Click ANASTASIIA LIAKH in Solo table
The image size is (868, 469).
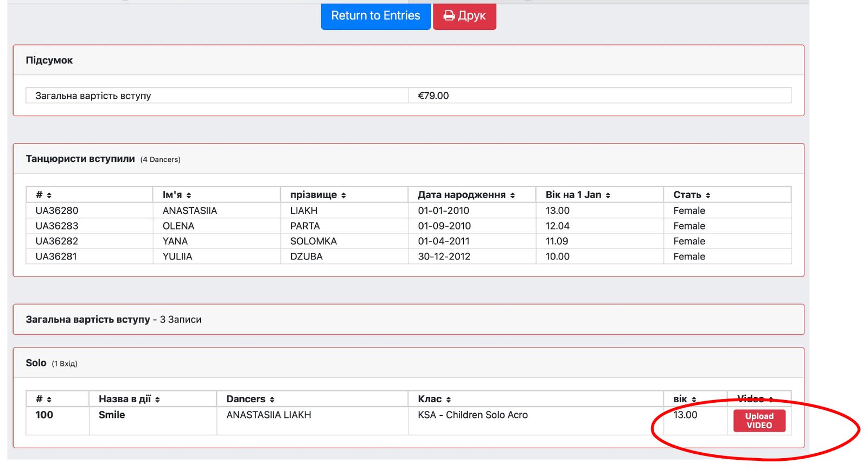pyautogui.click(x=269, y=415)
